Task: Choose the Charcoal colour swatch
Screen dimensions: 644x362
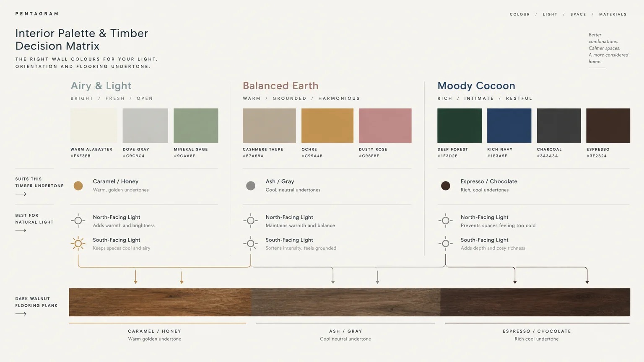Action: click(x=559, y=126)
